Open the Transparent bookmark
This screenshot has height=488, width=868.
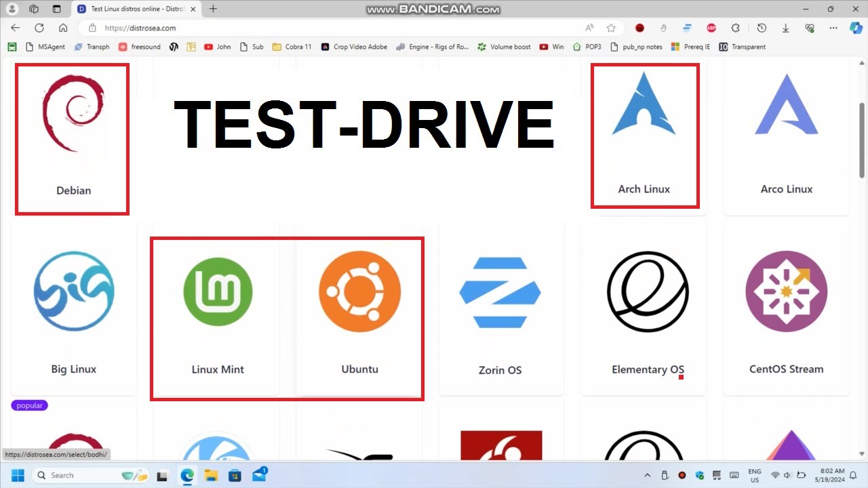tap(742, 47)
